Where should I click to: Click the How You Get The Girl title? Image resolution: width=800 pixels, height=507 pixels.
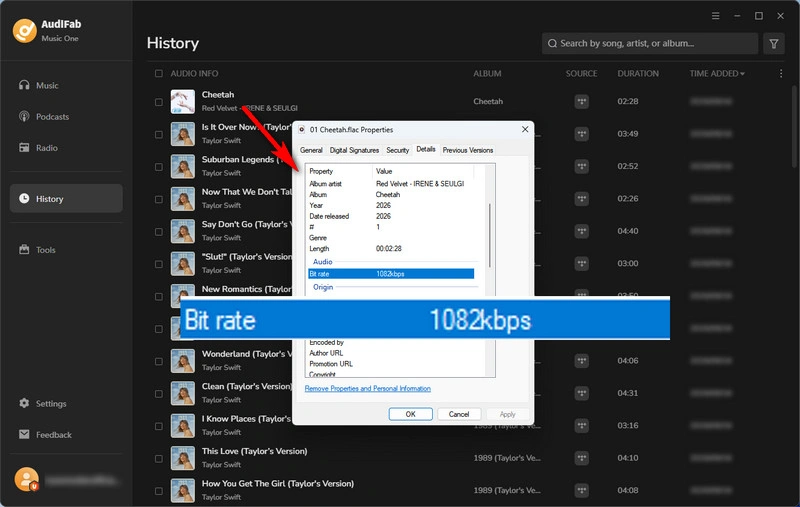click(x=278, y=484)
